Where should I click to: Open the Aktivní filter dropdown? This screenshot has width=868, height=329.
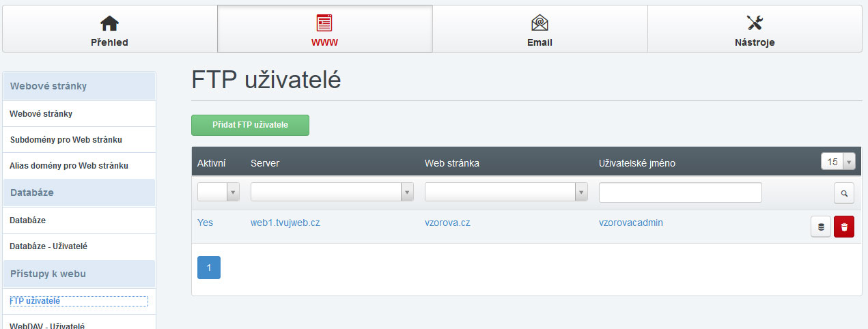click(219, 193)
